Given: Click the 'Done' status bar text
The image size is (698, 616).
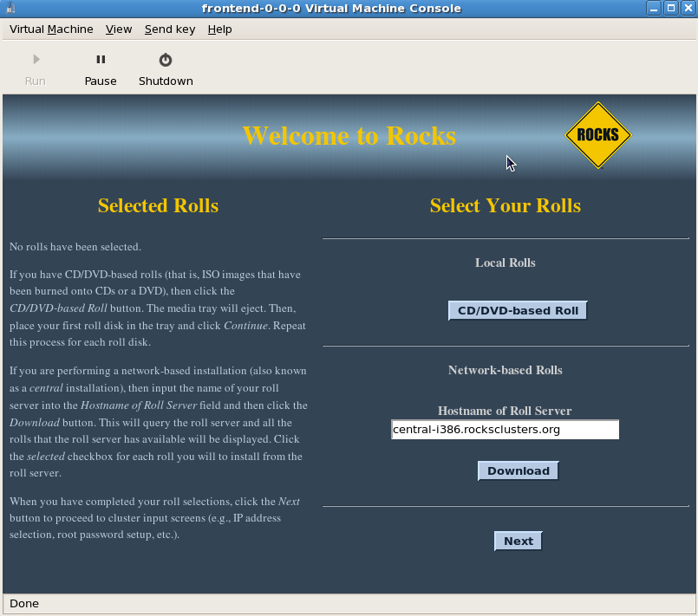Looking at the screenshot, I should pyautogui.click(x=24, y=604).
